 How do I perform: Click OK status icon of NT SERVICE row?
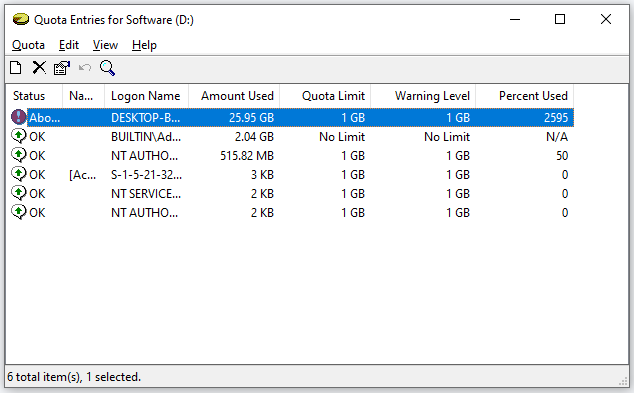18,193
